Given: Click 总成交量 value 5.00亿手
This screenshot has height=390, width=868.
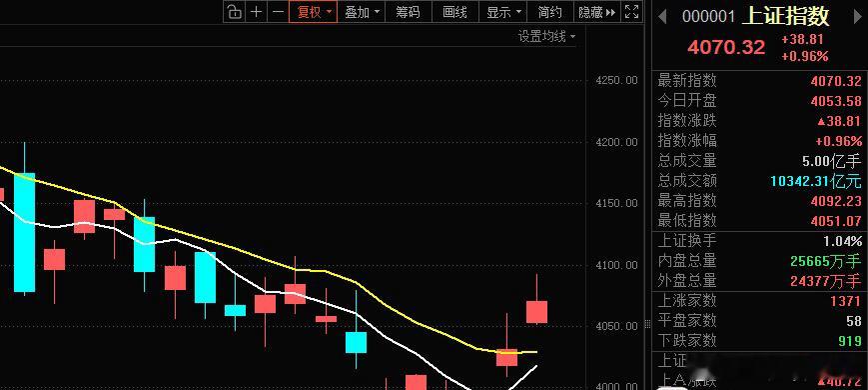Looking at the screenshot, I should 832,161.
